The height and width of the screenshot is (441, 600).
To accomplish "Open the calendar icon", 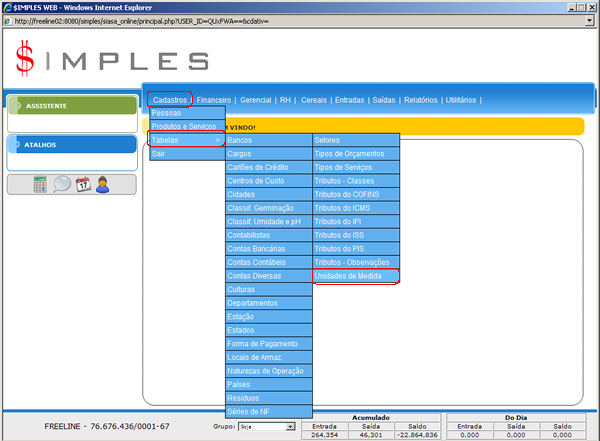I will point(83,184).
